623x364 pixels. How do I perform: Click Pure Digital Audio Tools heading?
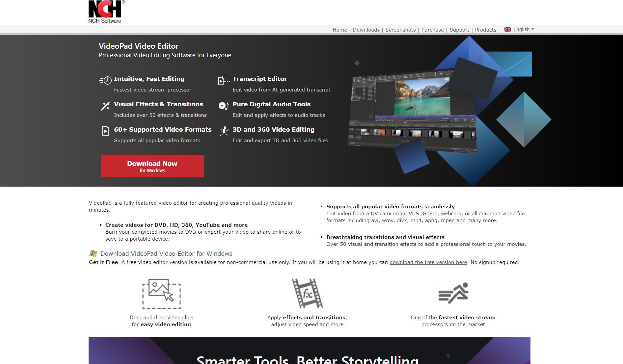point(272,104)
